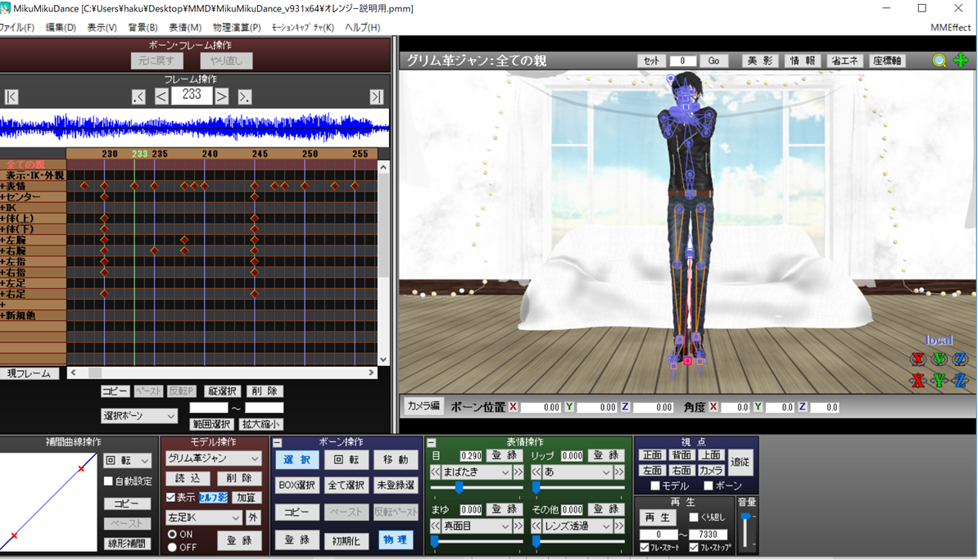Click 表情 keyframe diamond at frame 233

click(134, 186)
